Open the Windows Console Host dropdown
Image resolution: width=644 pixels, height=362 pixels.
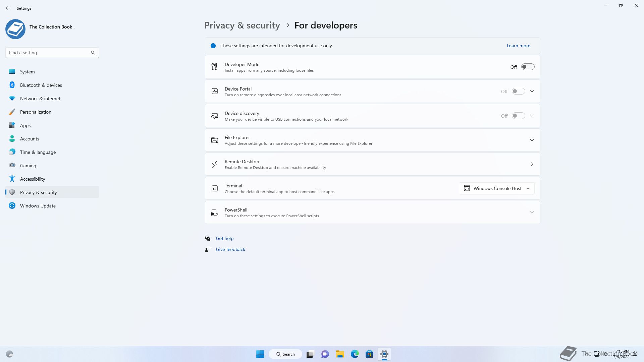(x=496, y=188)
